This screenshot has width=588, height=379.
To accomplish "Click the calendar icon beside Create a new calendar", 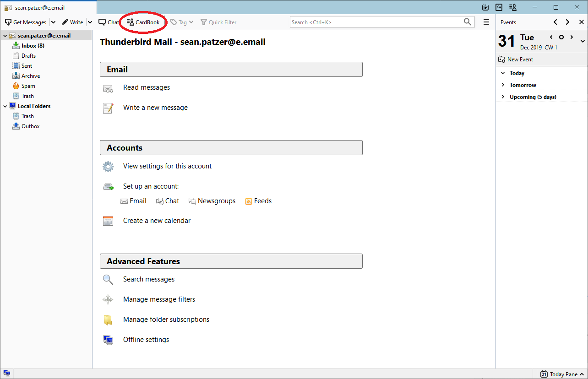I will (108, 221).
